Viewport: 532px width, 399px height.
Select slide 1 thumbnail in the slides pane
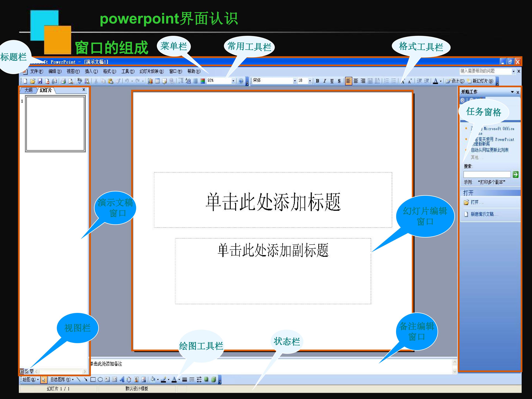coord(55,124)
